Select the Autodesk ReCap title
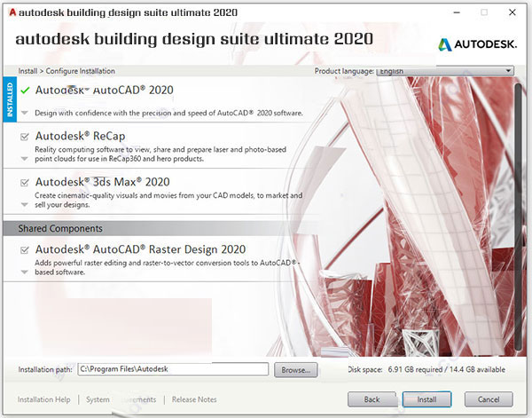Image resolution: width=532 pixels, height=418 pixels. pyautogui.click(x=80, y=136)
